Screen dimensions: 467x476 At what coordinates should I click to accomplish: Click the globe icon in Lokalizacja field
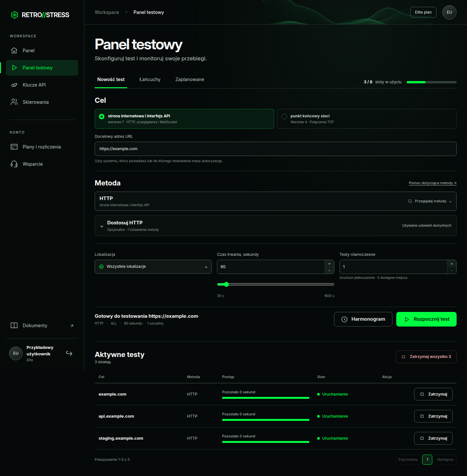click(101, 267)
